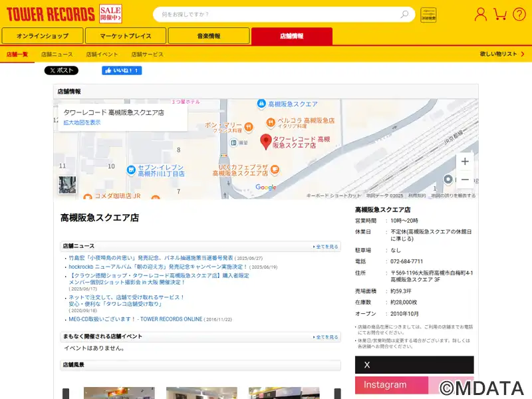Image resolution: width=532 pixels, height=399 pixels.
Task: Open 店舗ニュース submenu item
Action: point(57,55)
